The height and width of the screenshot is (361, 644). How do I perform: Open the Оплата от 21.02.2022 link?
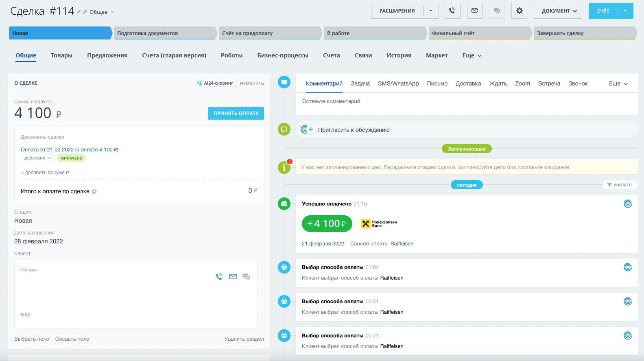pos(69,150)
